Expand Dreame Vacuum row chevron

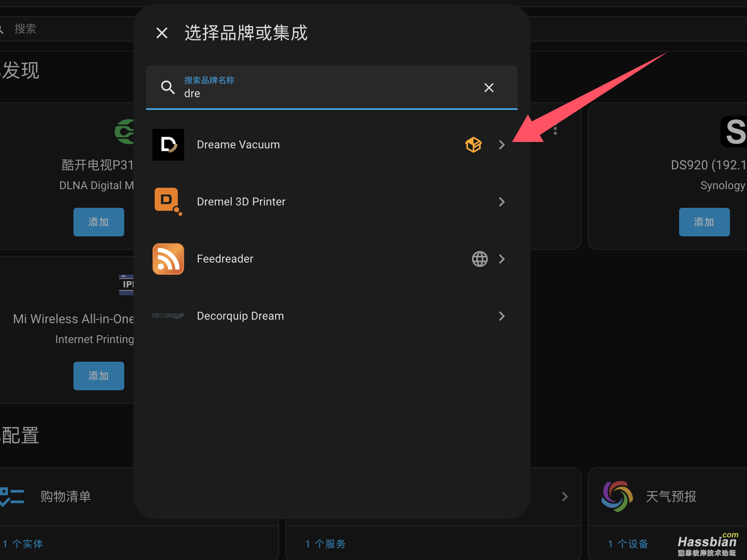click(x=502, y=145)
